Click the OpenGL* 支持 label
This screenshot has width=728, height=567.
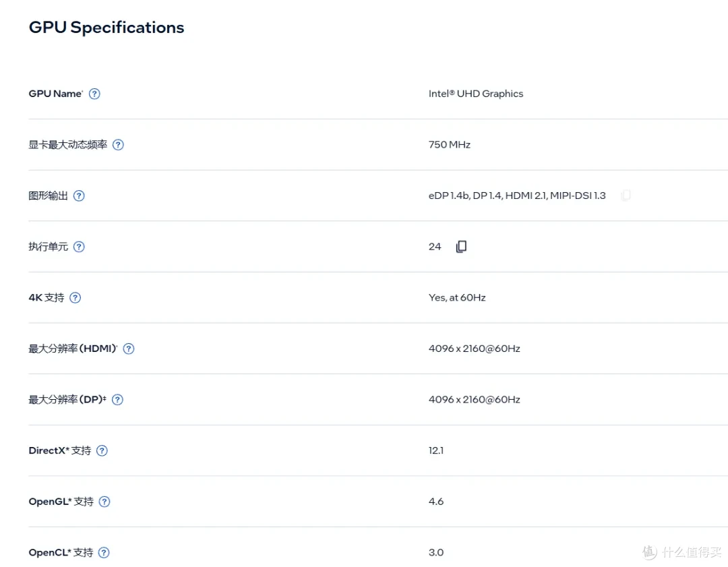coord(61,502)
